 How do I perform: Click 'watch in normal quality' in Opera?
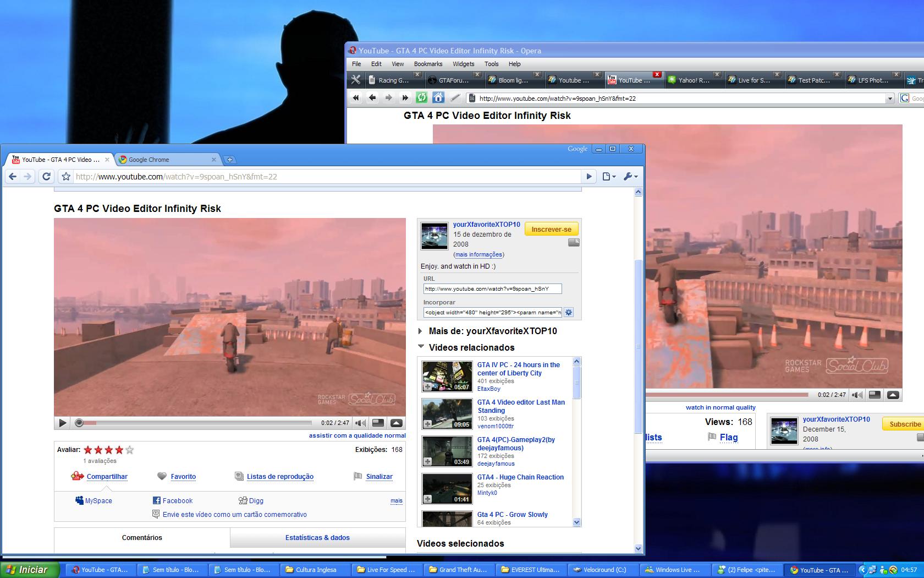click(721, 407)
